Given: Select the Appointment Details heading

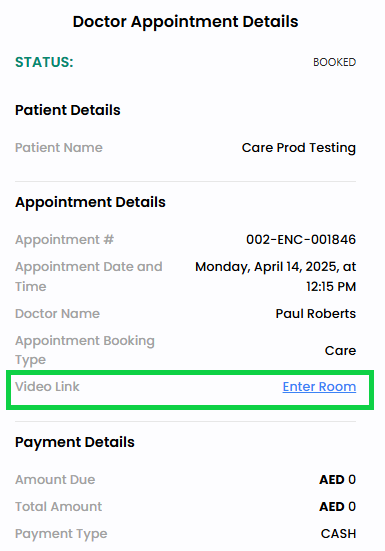Looking at the screenshot, I should coord(90,202).
